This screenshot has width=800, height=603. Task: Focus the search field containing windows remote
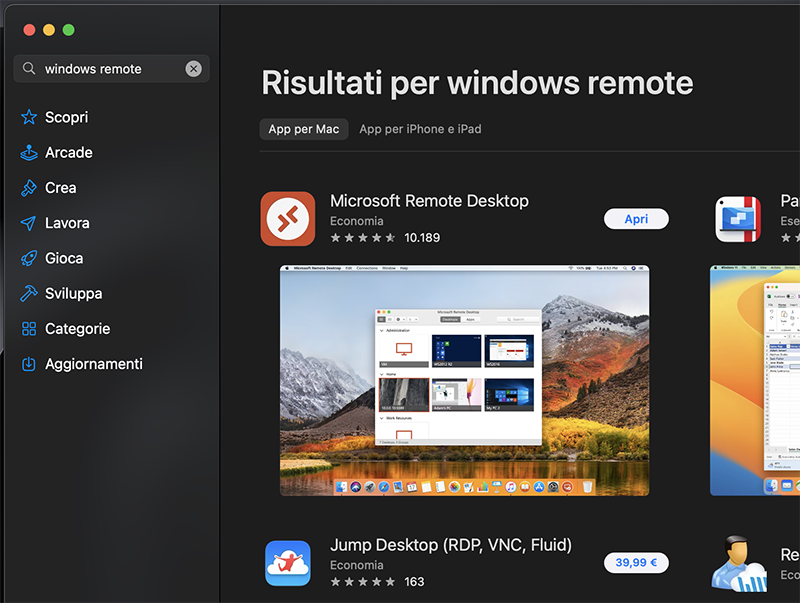[x=112, y=68]
